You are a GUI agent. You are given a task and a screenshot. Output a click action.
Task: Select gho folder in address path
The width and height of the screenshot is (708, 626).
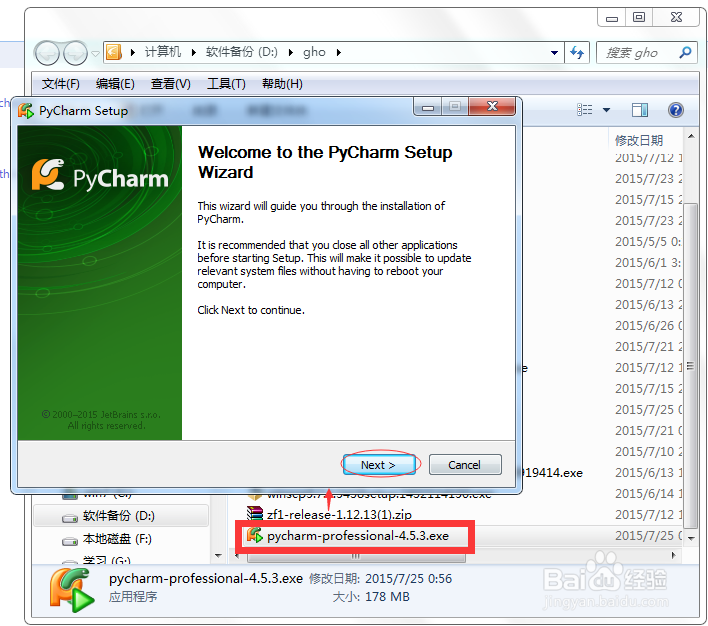click(314, 52)
